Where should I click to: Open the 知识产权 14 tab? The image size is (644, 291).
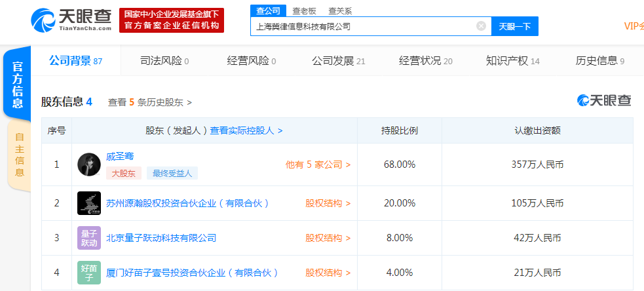coord(512,61)
